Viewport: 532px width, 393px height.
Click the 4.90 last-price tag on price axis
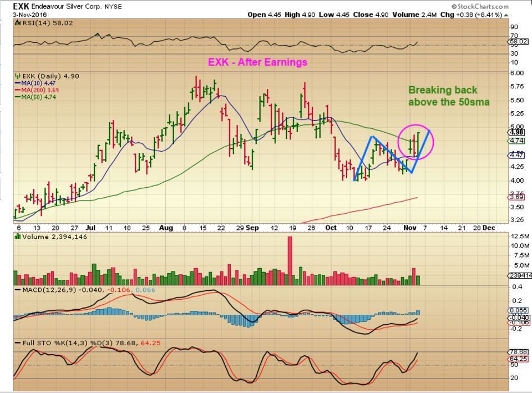[517, 132]
